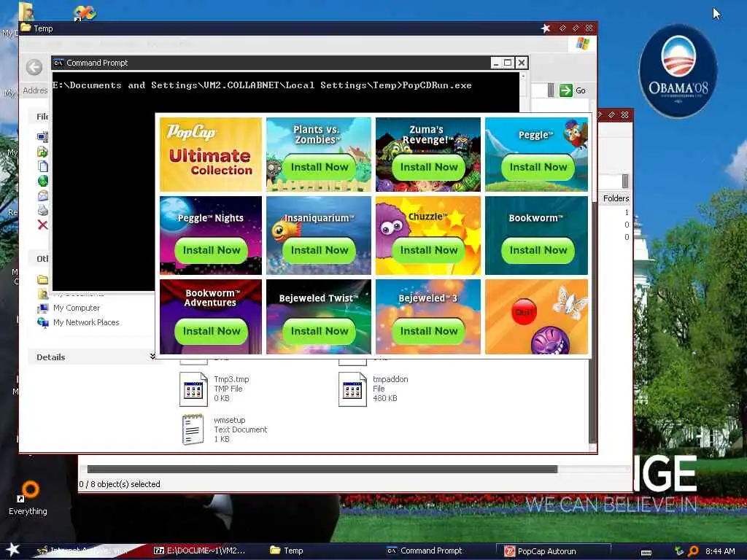The image size is (747, 560).
Task: Install Peggle Nights game
Action: [211, 251]
